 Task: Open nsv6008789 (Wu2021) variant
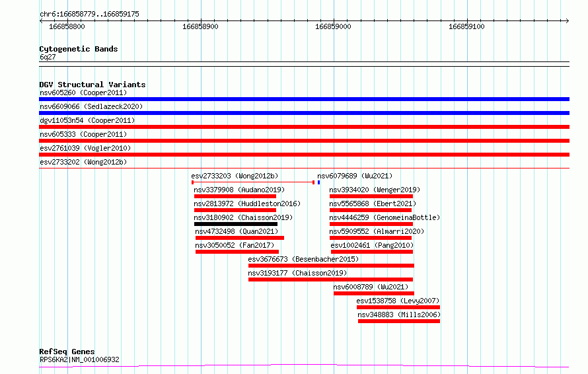point(371,287)
